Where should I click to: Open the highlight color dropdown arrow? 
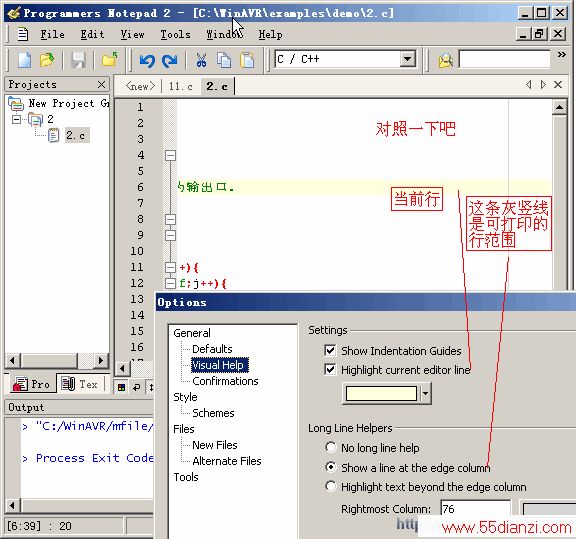(x=425, y=394)
